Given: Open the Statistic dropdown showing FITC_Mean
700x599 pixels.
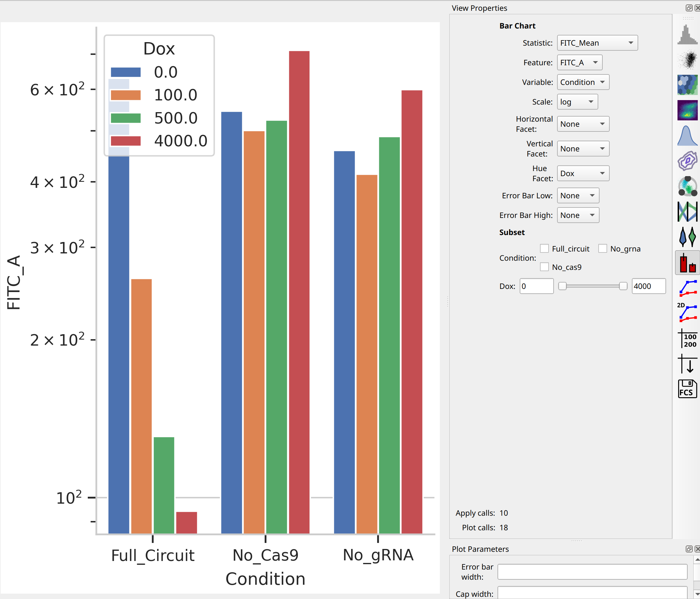Looking at the screenshot, I should [597, 43].
